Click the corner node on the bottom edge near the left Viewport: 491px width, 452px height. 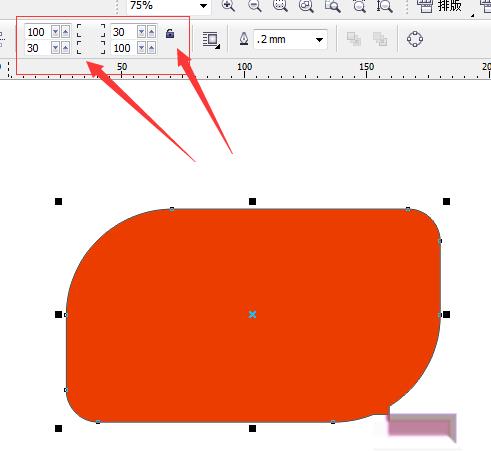click(x=98, y=422)
